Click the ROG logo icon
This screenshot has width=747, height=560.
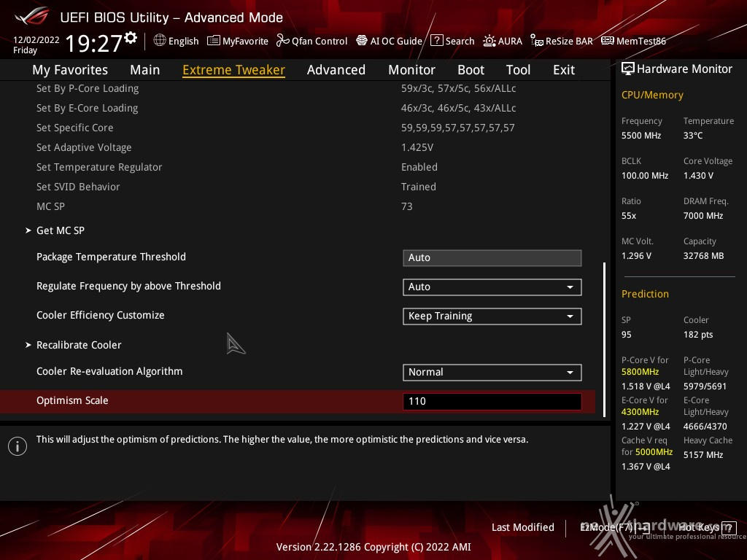[31, 16]
